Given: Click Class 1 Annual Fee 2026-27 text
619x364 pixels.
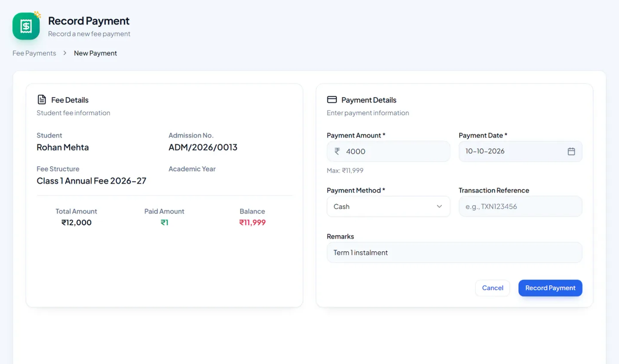Looking at the screenshot, I should [x=92, y=181].
